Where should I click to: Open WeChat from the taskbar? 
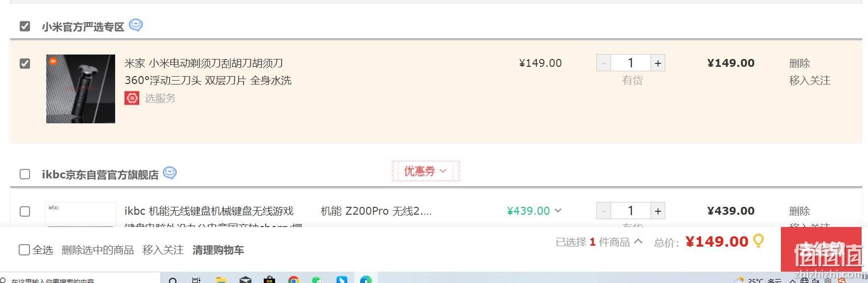[x=317, y=280]
